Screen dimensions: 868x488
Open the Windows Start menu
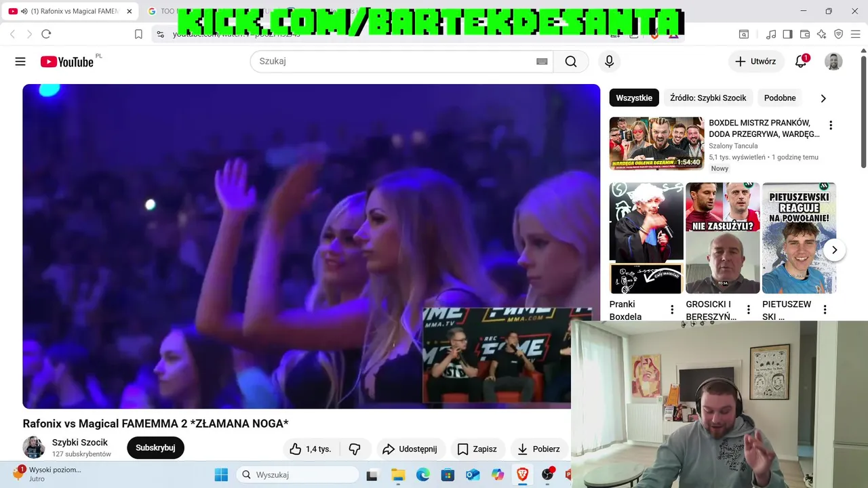(x=221, y=474)
